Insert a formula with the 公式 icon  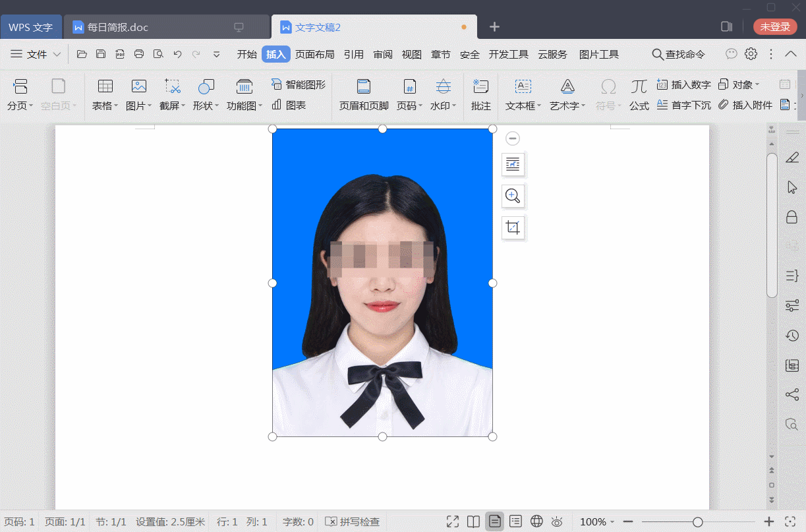coord(638,86)
